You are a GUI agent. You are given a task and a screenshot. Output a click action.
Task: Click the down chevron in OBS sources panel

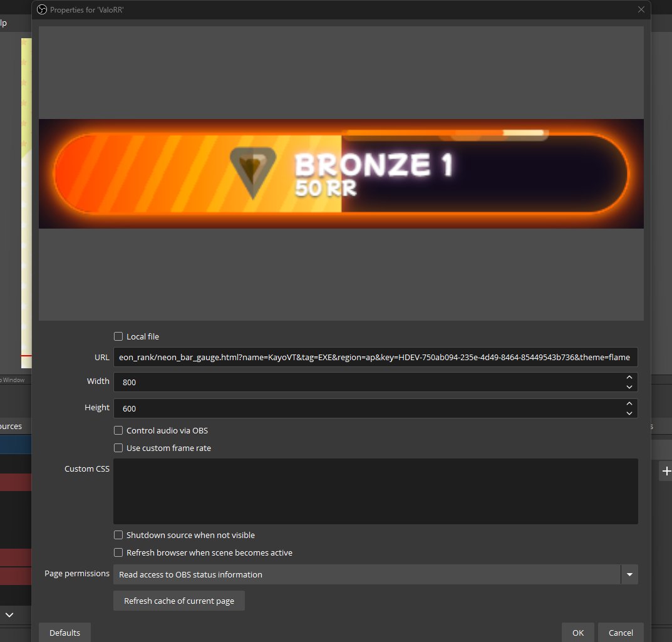click(x=9, y=615)
